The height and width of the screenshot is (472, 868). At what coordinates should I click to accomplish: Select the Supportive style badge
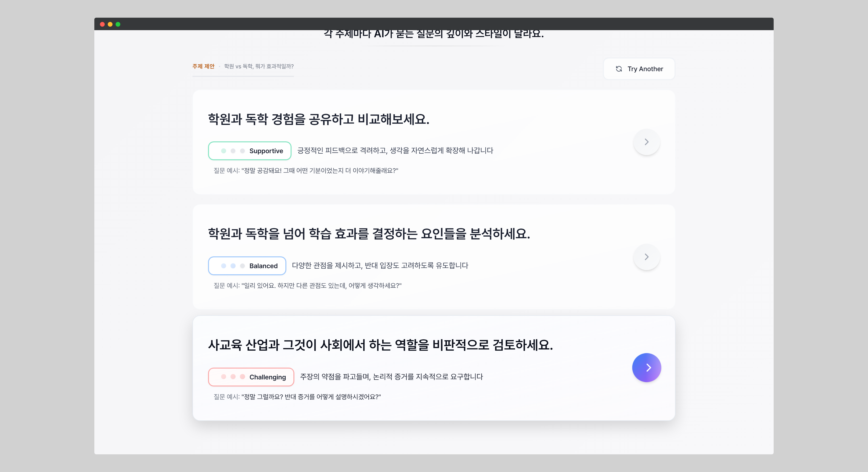click(250, 151)
